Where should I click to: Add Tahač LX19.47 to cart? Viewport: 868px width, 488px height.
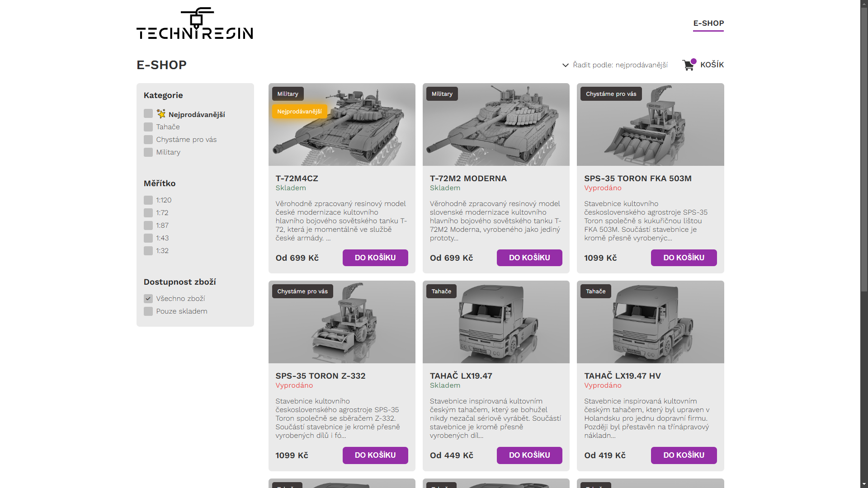(x=529, y=455)
